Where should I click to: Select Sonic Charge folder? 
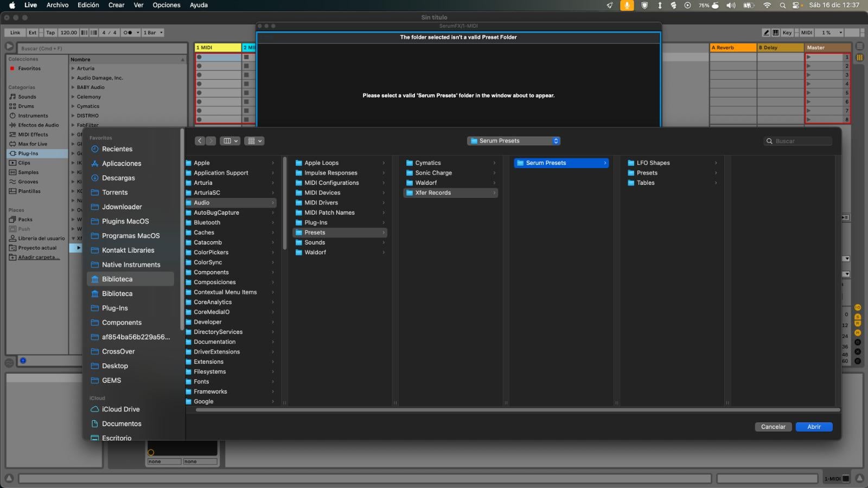click(451, 173)
